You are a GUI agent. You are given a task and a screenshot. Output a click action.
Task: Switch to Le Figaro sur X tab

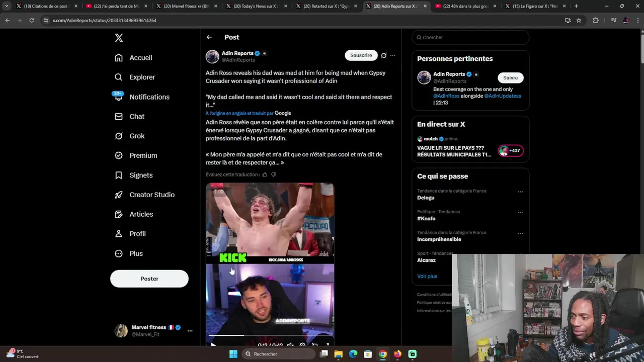(x=535, y=6)
